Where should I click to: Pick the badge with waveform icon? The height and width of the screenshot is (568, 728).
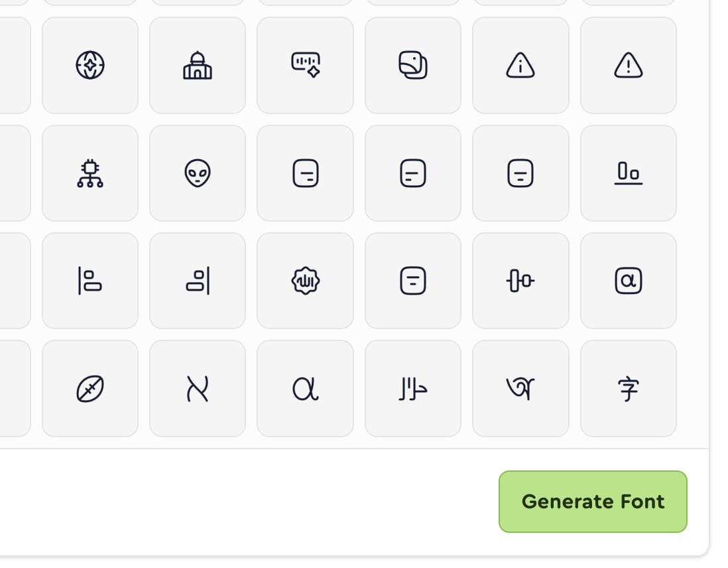pos(304,280)
